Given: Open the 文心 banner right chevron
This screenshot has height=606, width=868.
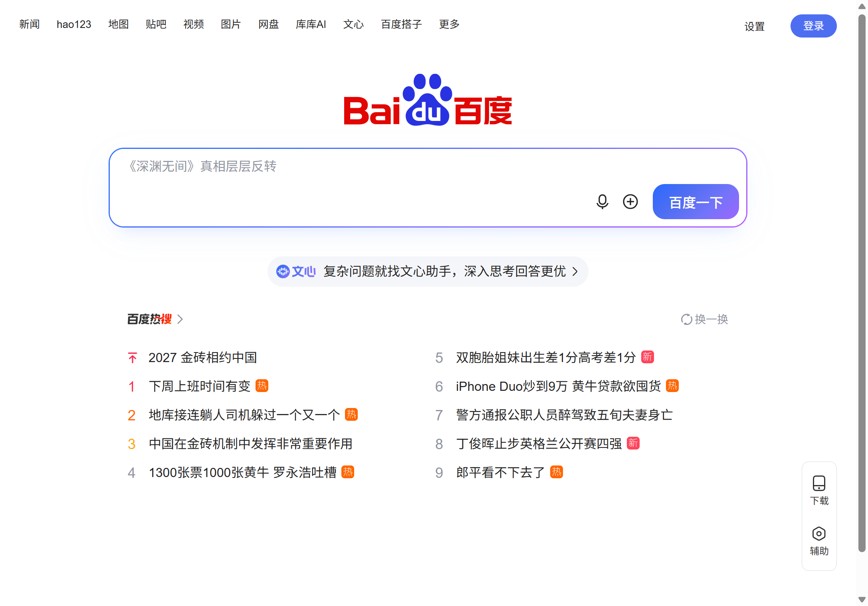Looking at the screenshot, I should pyautogui.click(x=575, y=271).
